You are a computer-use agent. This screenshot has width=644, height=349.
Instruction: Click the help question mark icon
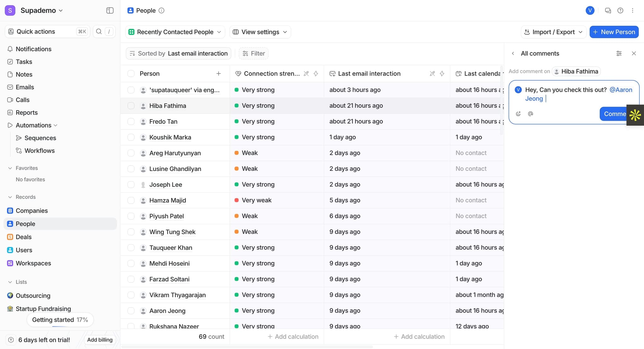(x=620, y=10)
